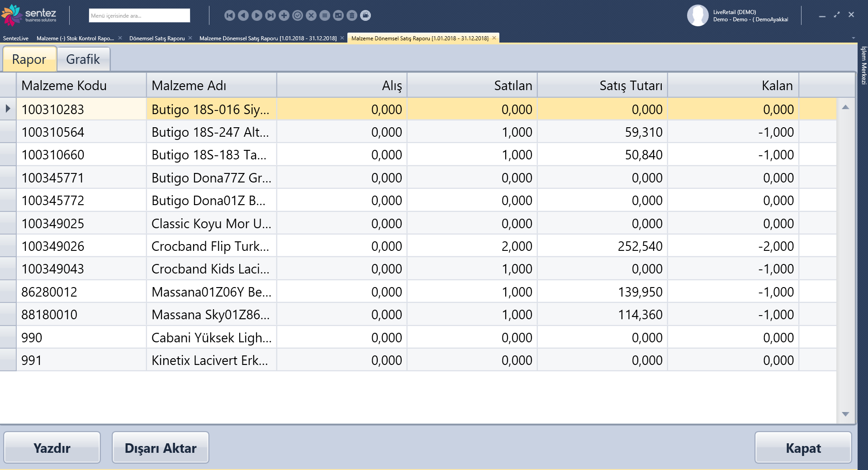Click the Kalan column header
868x470 pixels.
733,85
